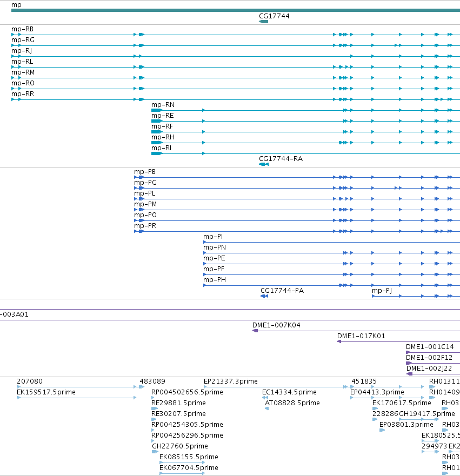
Task: Select protein mp-PB label
Action: 145,172
